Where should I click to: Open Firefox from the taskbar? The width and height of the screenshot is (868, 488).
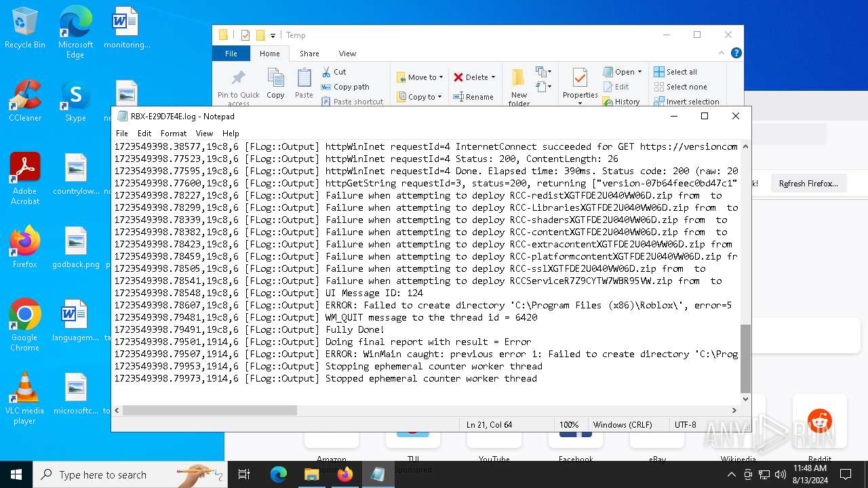tap(344, 474)
